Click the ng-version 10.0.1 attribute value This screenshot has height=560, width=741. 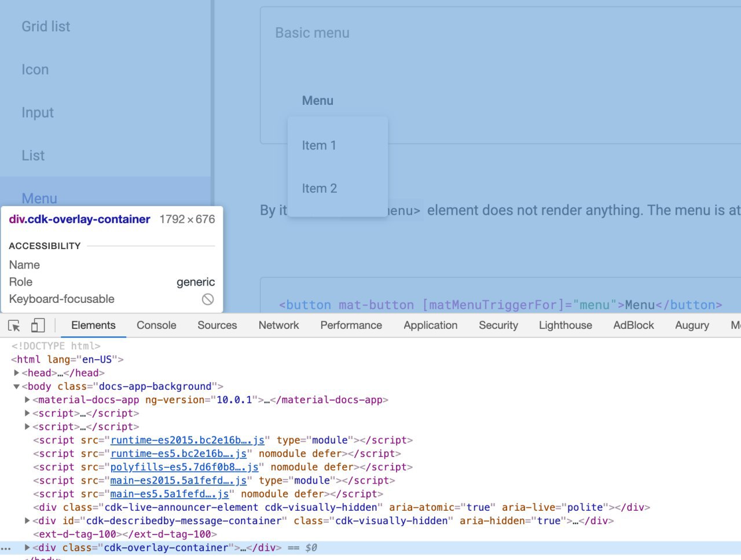[234, 400]
